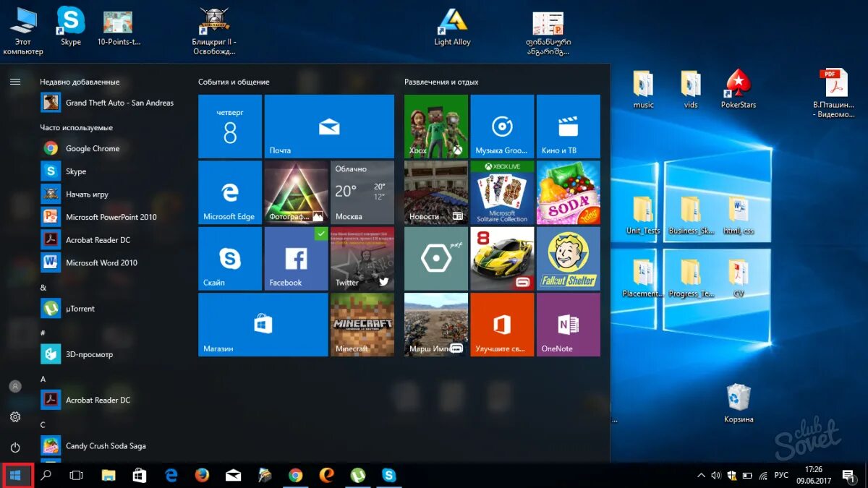Open Microsoft Solitaire Collection tile
868x488 pixels.
click(x=502, y=192)
